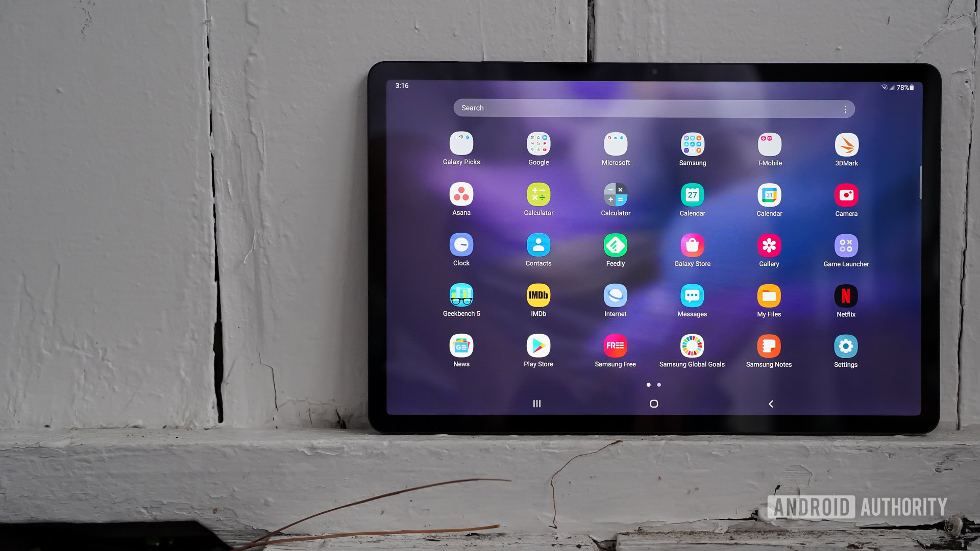Image resolution: width=980 pixels, height=551 pixels.
Task: Tap the three-dot menu in search bar
Action: tap(845, 108)
